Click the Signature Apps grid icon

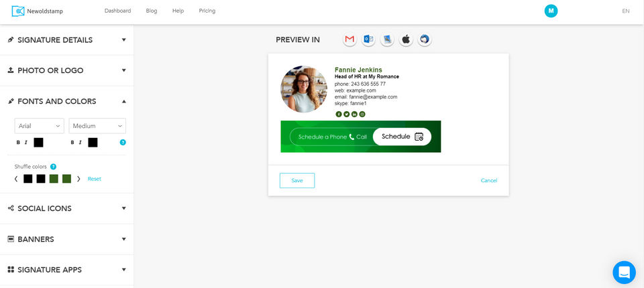pyautogui.click(x=11, y=269)
